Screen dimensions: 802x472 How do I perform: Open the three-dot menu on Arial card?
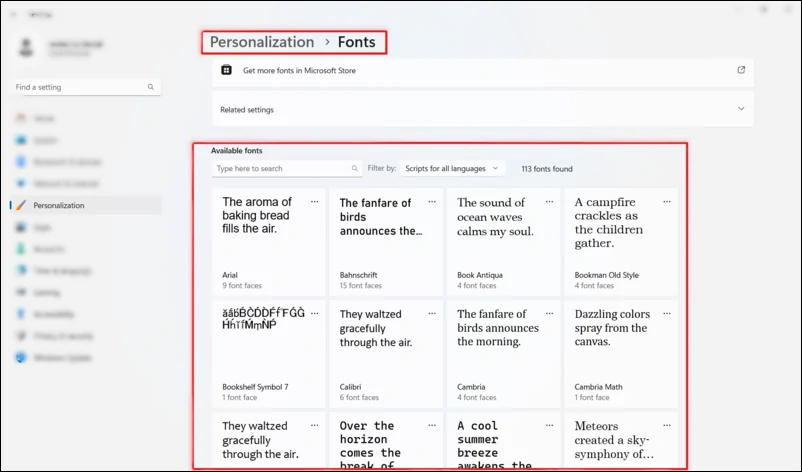coord(315,201)
